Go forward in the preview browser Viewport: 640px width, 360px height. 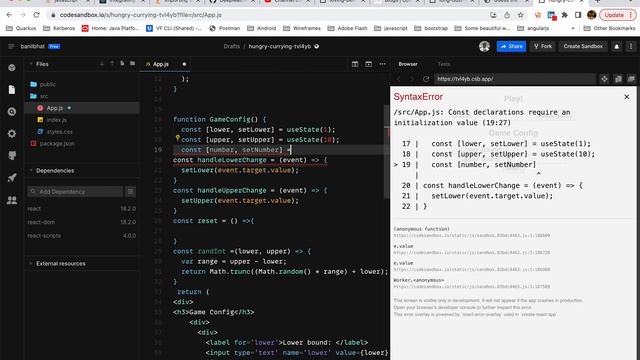click(x=412, y=79)
